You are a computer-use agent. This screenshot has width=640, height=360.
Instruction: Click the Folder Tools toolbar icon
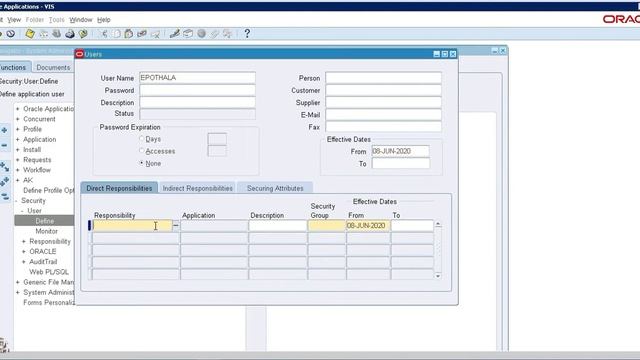227,34
